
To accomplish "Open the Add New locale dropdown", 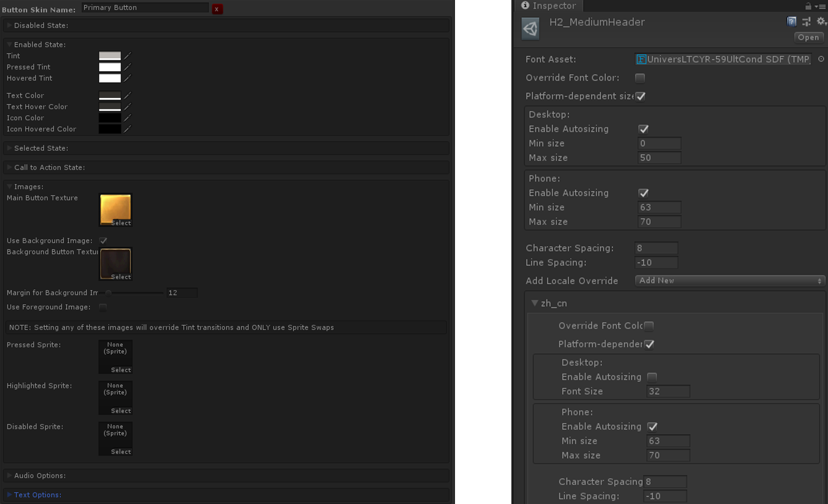I will (x=730, y=280).
